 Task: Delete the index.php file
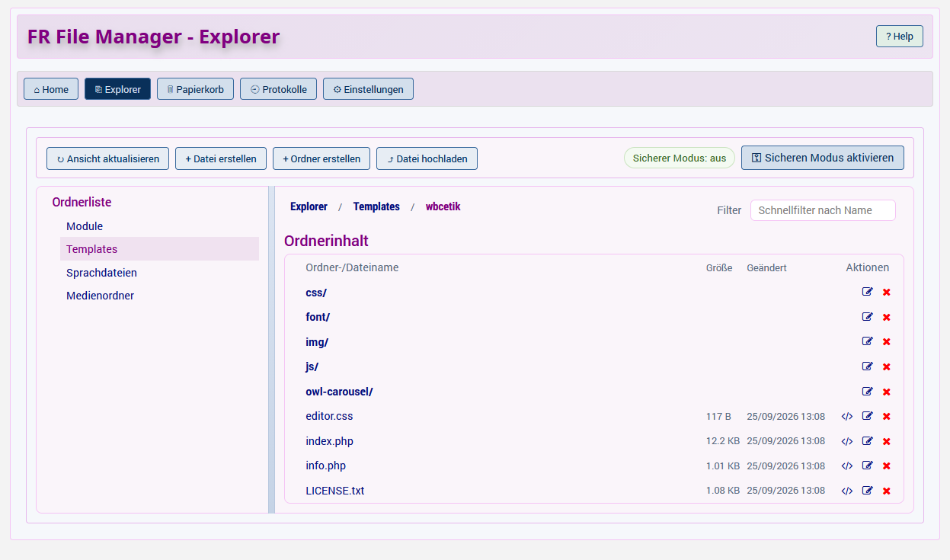pos(886,441)
